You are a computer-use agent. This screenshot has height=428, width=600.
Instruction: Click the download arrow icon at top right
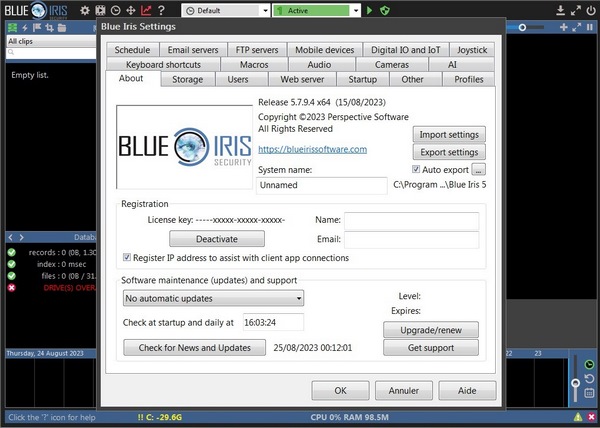(561, 10)
